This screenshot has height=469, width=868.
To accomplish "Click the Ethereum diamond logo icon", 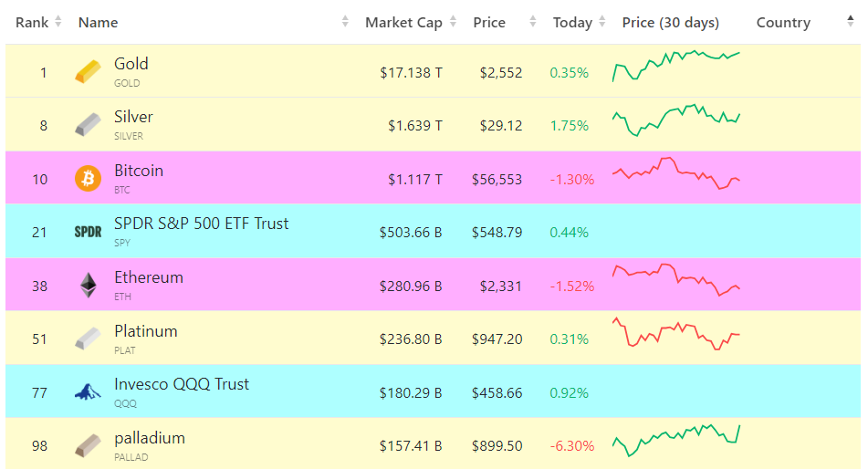I will tap(88, 286).
